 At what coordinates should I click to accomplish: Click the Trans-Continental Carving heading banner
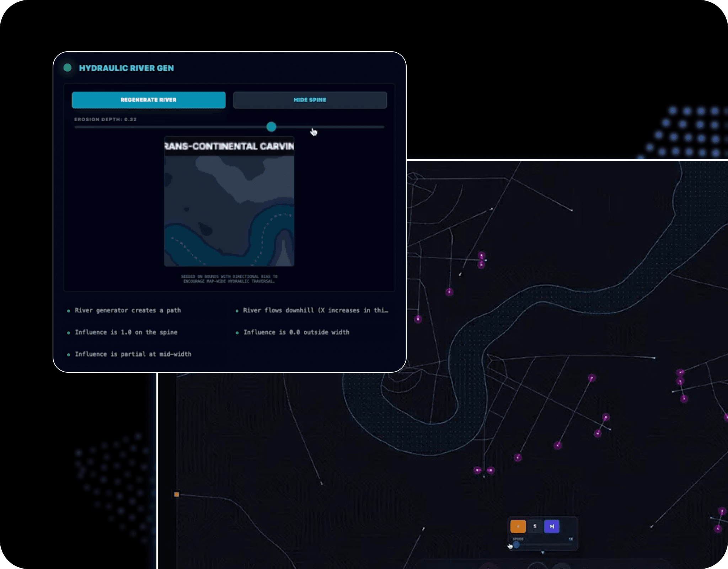229,146
